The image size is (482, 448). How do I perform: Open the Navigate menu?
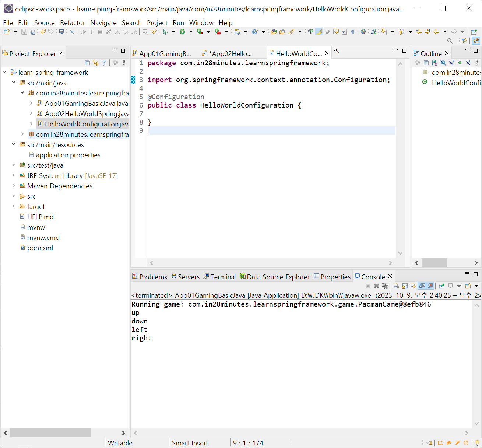[103, 23]
